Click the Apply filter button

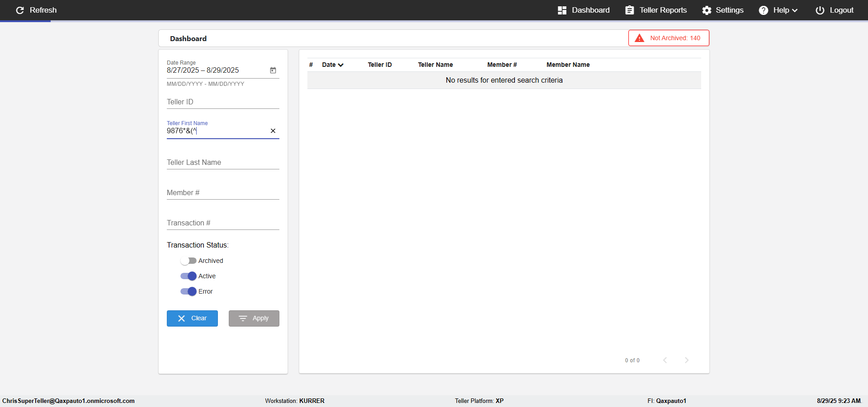click(254, 318)
